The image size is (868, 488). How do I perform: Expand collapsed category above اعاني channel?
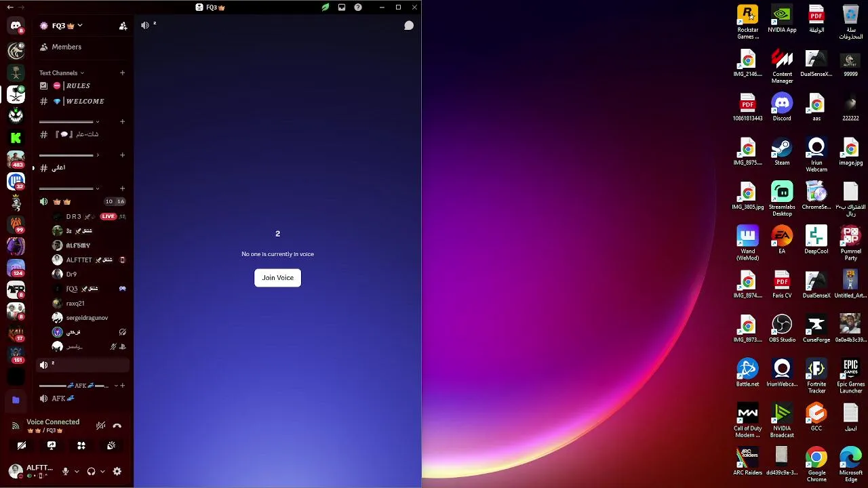click(x=70, y=155)
